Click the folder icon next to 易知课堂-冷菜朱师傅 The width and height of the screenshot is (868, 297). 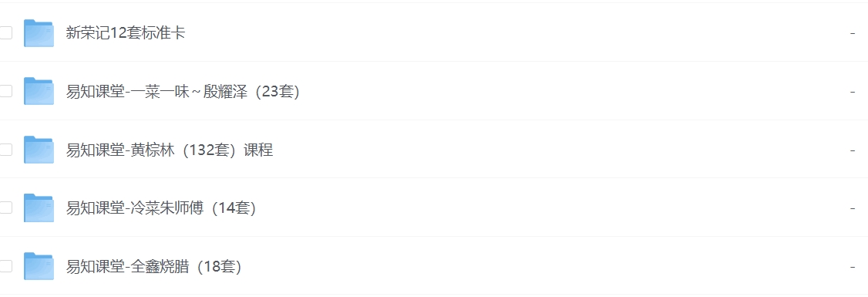pyautogui.click(x=39, y=208)
